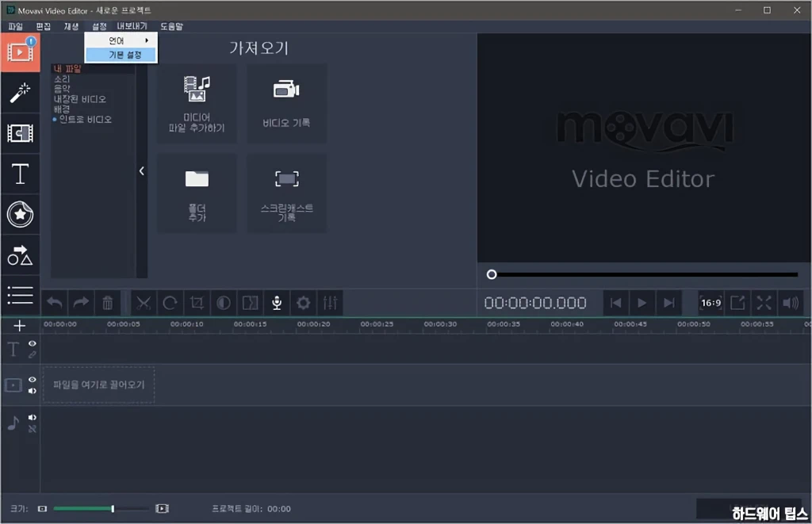Open the Transitions panel icon
812x524 pixels.
(20, 133)
